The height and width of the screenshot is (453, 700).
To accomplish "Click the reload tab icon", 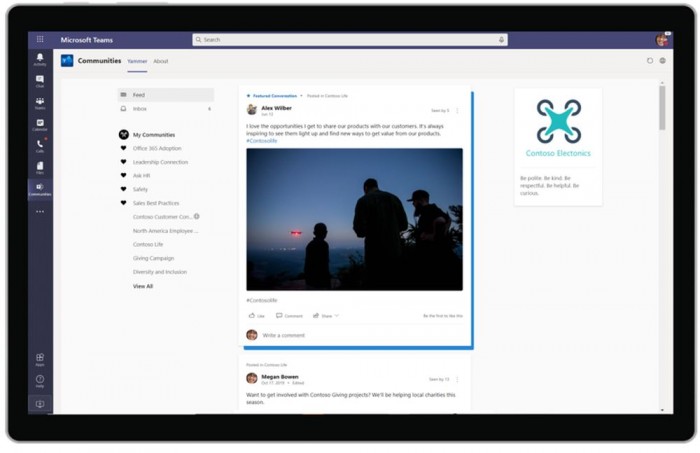I will point(650,61).
